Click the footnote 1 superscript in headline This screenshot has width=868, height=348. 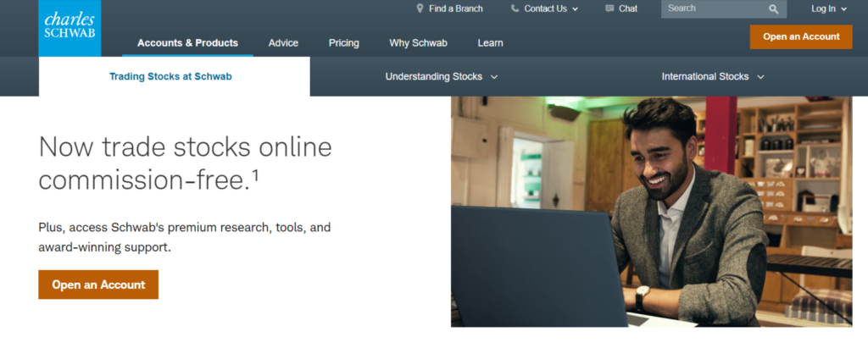[x=256, y=175]
